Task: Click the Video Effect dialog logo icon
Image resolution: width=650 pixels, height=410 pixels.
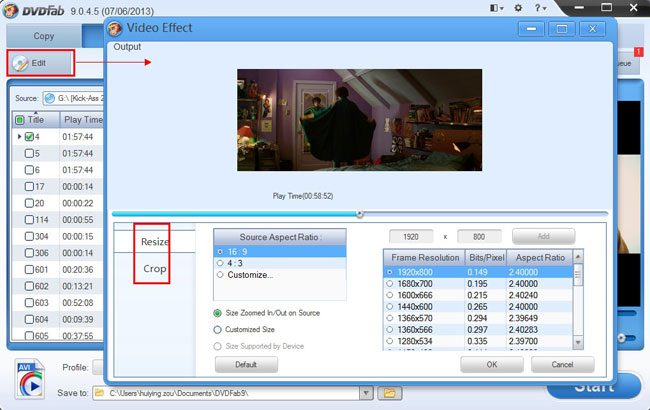Action: (115, 28)
